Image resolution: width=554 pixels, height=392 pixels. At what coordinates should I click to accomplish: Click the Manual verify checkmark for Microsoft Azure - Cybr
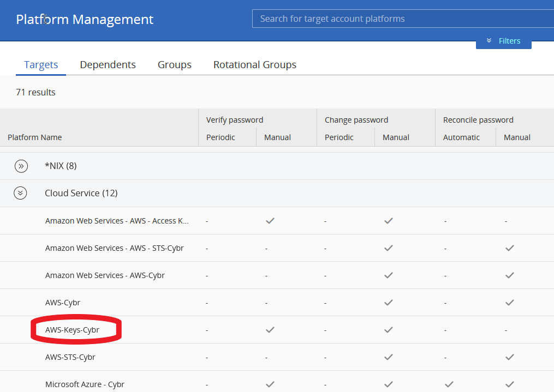270,384
